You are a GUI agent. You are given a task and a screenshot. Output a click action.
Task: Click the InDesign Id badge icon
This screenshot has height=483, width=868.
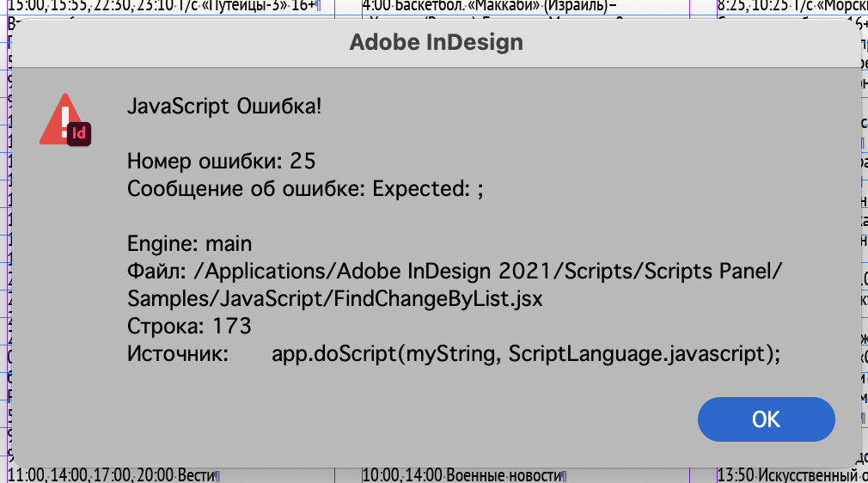click(79, 133)
